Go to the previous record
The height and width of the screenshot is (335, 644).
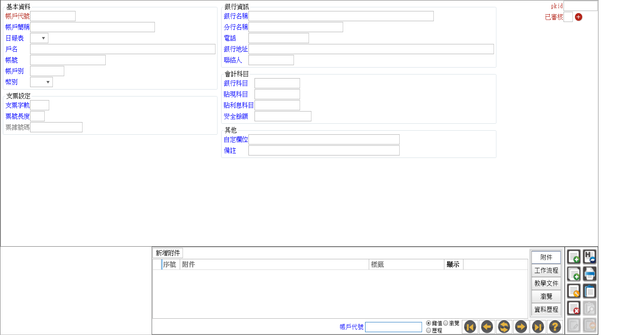487,326
